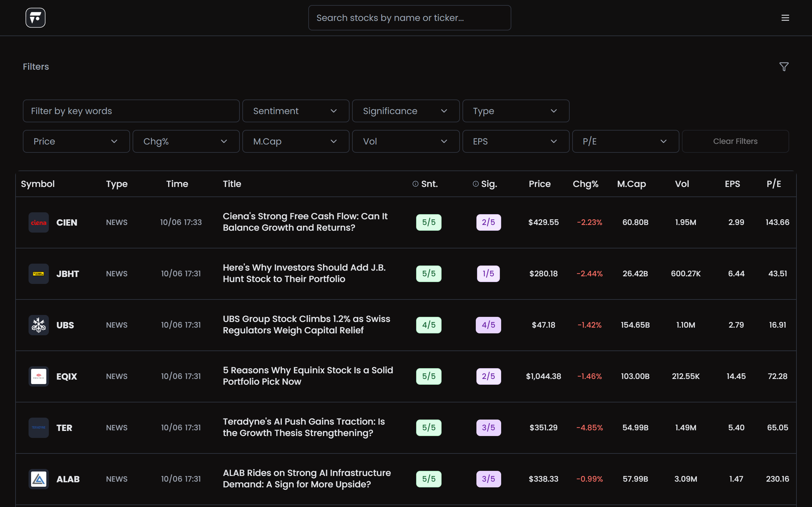Click the ALAB logo icon

pos(39,479)
